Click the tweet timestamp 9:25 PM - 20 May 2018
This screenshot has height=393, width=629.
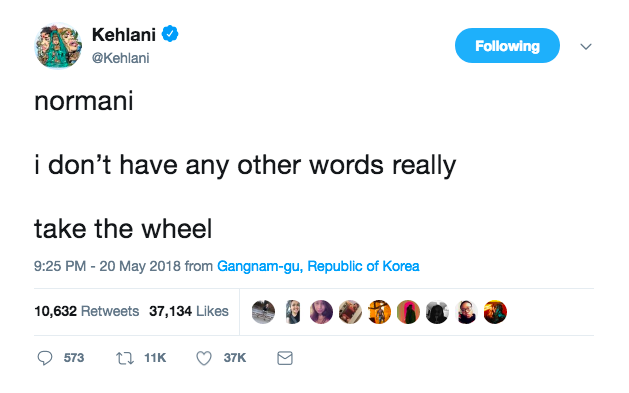coord(107,266)
